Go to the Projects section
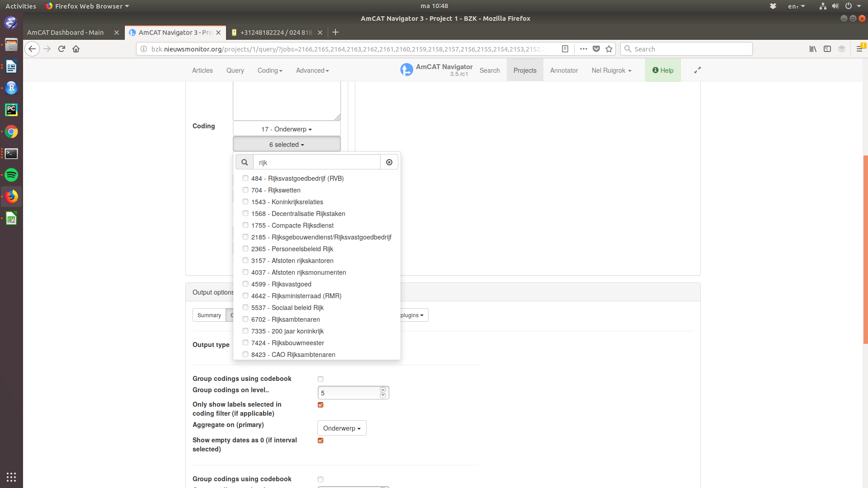The width and height of the screenshot is (868, 488). [x=525, y=70]
